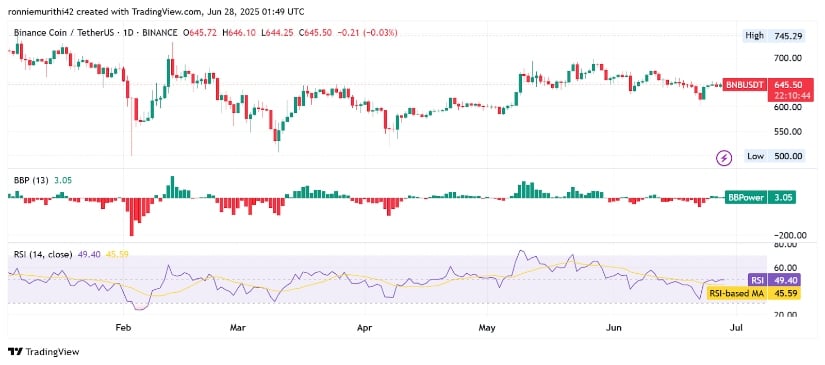Click the purple lightning bolt icon
The height and width of the screenshot is (365, 825).
tap(725, 157)
